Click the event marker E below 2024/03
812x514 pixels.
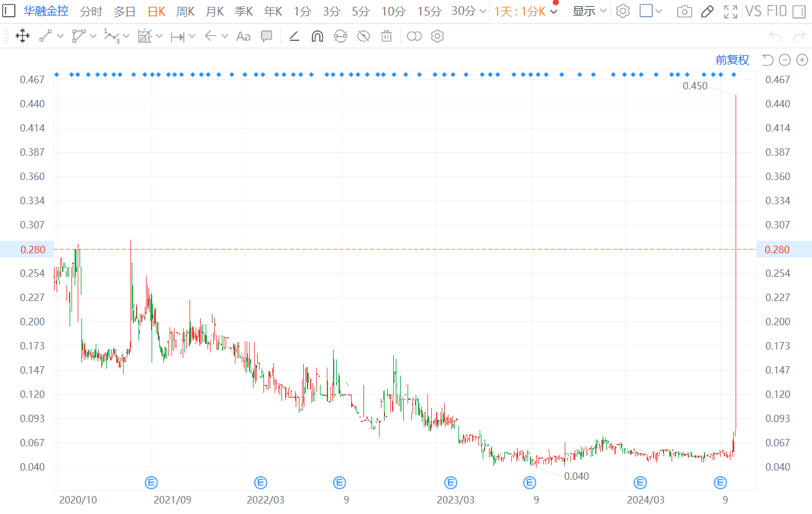tap(640, 482)
